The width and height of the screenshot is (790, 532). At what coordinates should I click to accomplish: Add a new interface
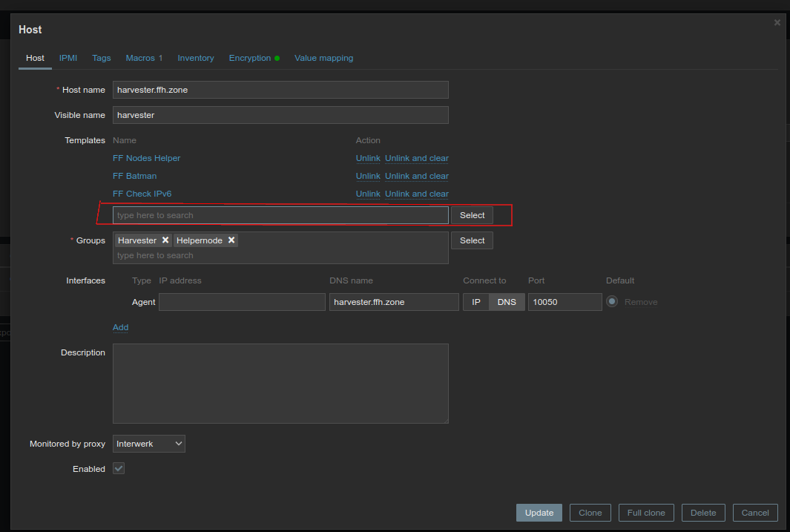120,327
